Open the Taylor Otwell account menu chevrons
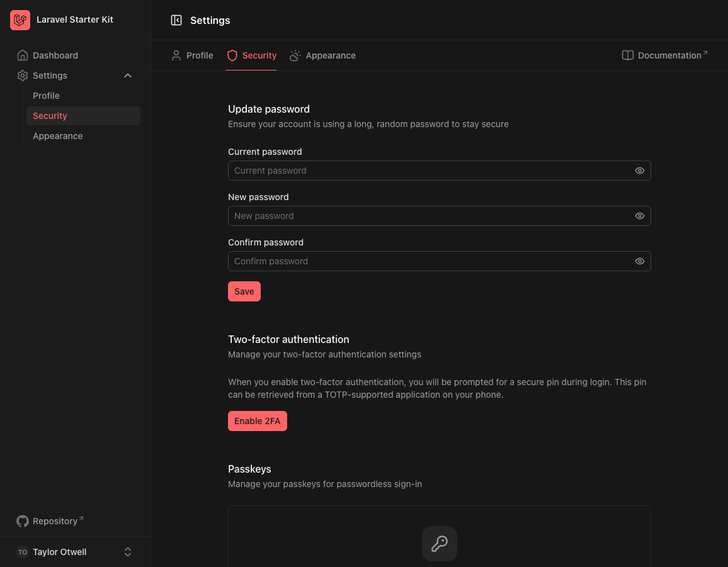Image resolution: width=728 pixels, height=567 pixels. pyautogui.click(x=128, y=552)
